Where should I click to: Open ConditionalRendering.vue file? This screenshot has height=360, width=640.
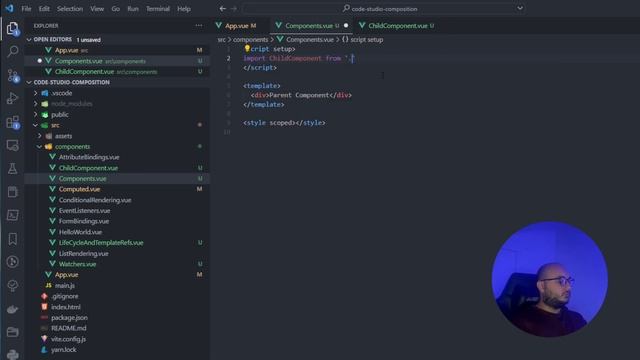pyautogui.click(x=118, y=200)
